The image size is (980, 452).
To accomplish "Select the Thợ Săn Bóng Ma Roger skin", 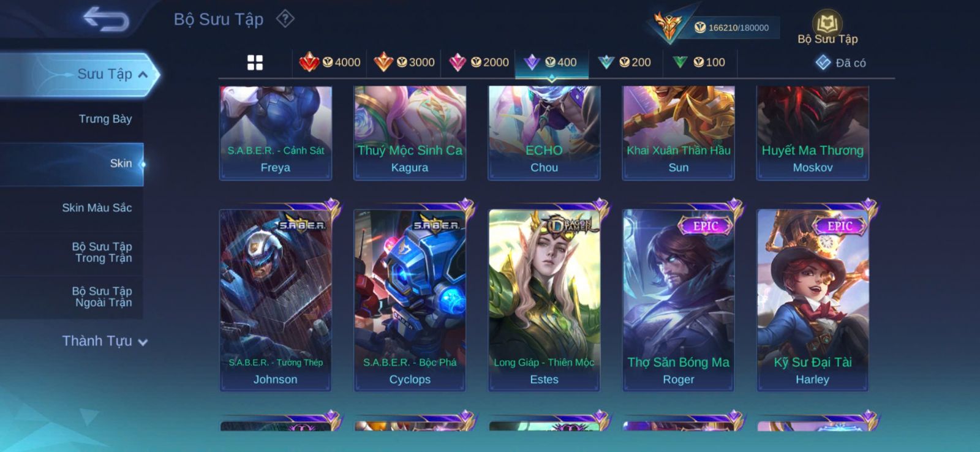I will pos(678,299).
